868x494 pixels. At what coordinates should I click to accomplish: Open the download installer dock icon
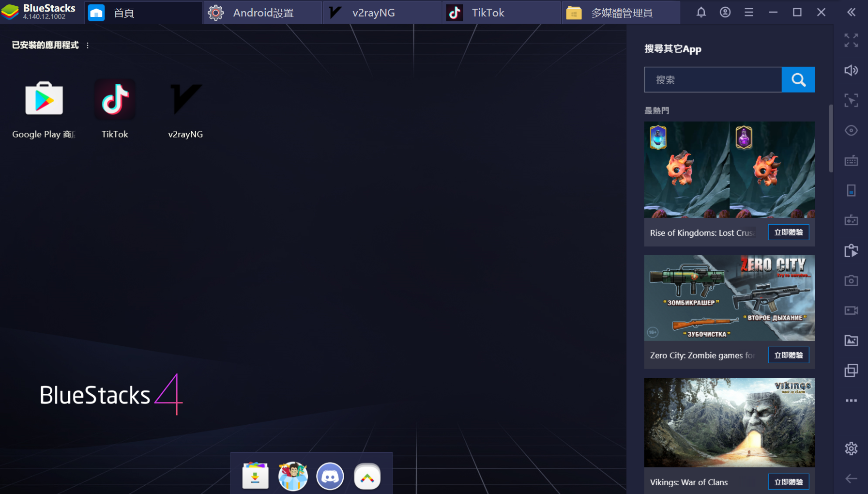coord(255,476)
